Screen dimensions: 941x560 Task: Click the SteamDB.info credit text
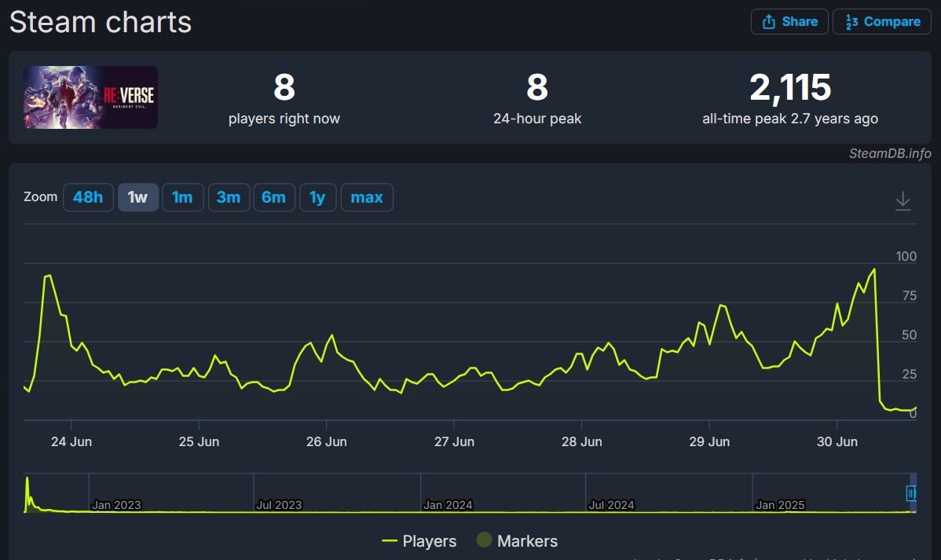tap(890, 154)
